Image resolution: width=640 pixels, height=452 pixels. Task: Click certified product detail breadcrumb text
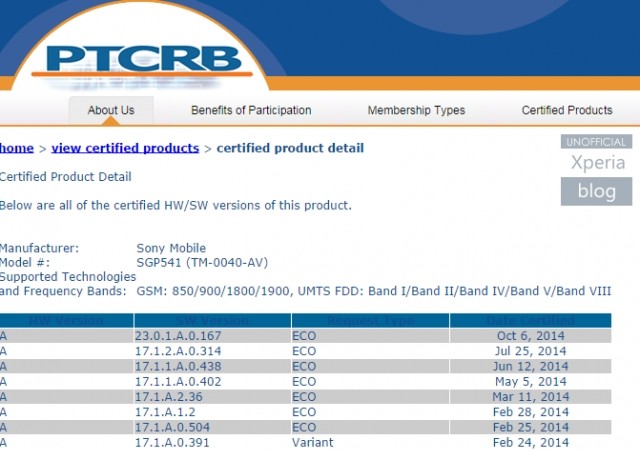(290, 148)
